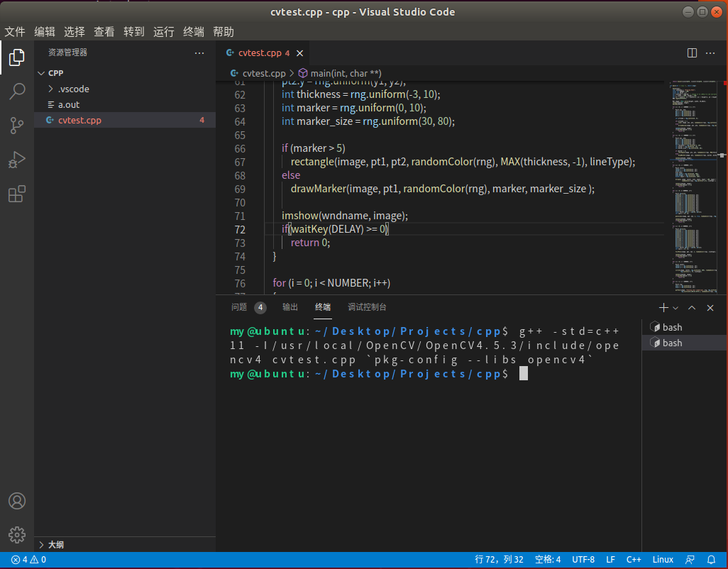728x569 pixels.
Task: Open the 终端 (Terminal) menu
Action: point(194,31)
